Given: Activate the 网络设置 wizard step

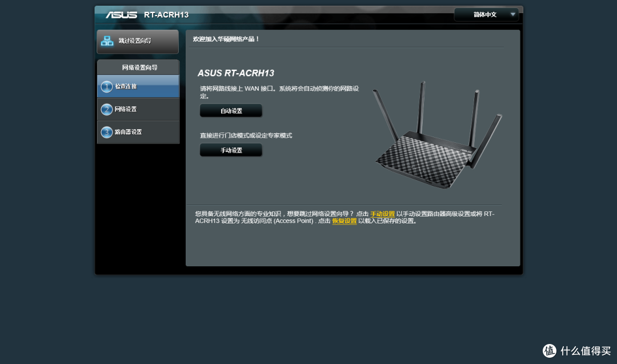Looking at the screenshot, I should [126, 109].
